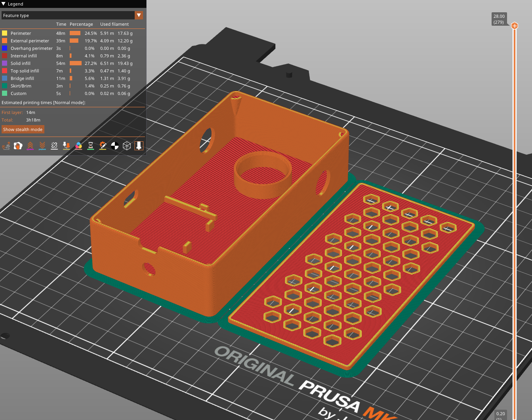The height and width of the screenshot is (420, 532).
Task: Toggle color changes markers
Action: [x=78, y=146]
